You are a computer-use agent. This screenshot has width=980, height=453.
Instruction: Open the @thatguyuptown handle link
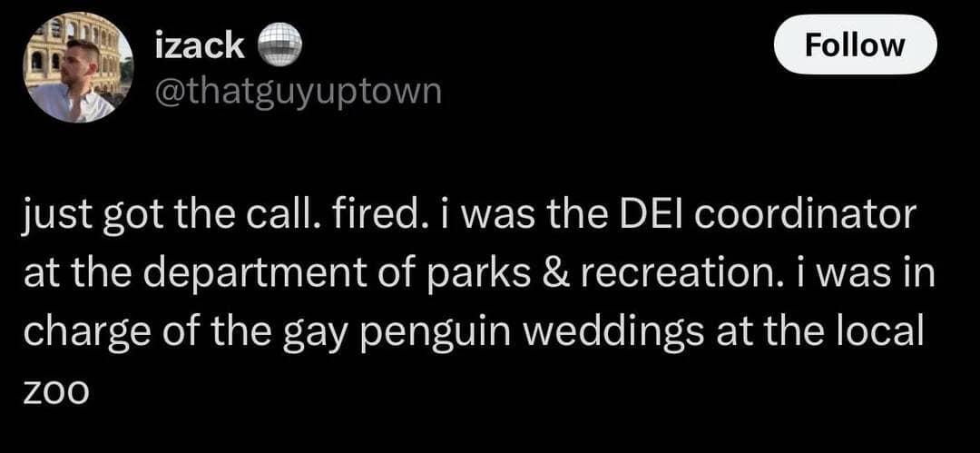click(x=298, y=91)
